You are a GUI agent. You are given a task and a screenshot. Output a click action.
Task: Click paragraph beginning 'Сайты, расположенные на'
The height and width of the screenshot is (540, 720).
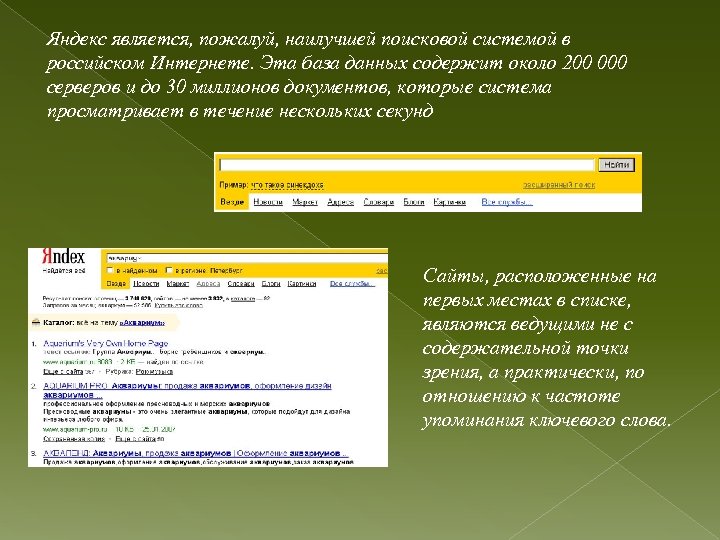tap(546, 348)
